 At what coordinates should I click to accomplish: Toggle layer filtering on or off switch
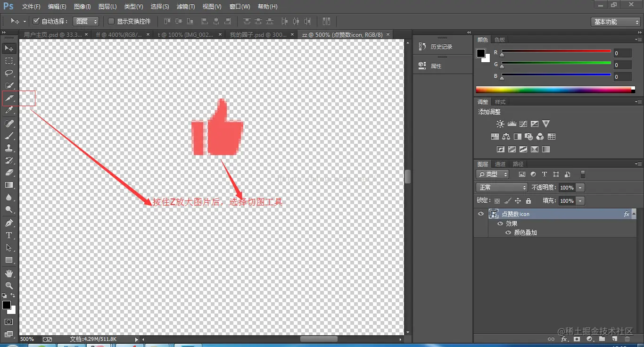[583, 174]
